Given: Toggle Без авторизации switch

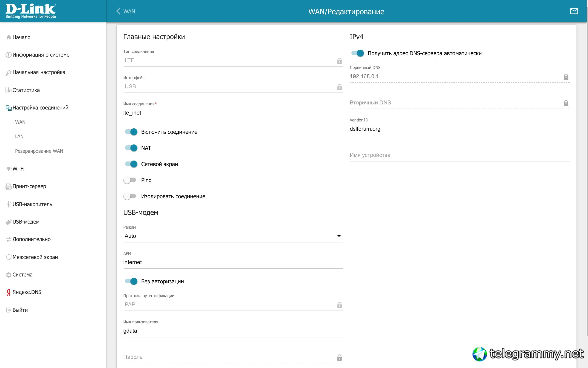Looking at the screenshot, I should [131, 281].
